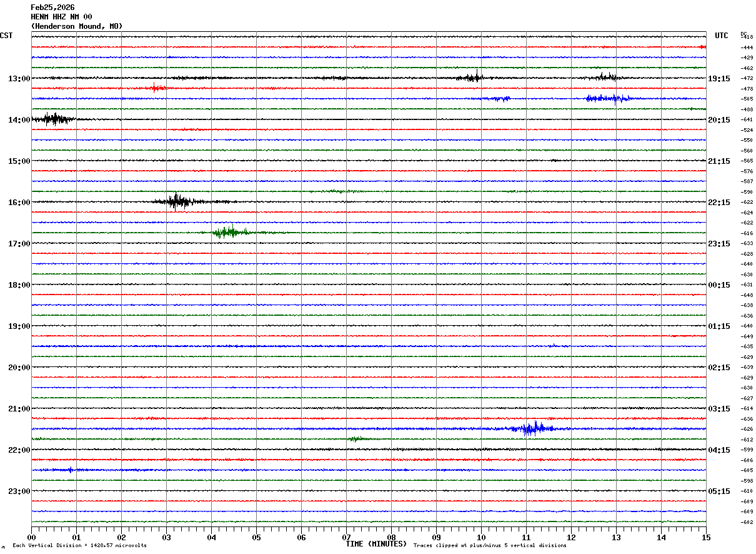The height and width of the screenshot is (554, 756).
Task: Click the TIME (MINUTES) axis label
Action: coord(376,544)
